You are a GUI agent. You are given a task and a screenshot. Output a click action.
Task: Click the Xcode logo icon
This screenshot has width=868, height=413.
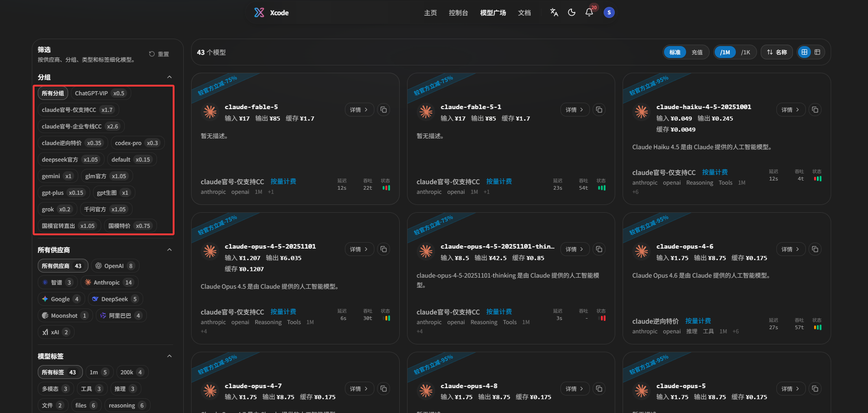pyautogui.click(x=259, y=12)
